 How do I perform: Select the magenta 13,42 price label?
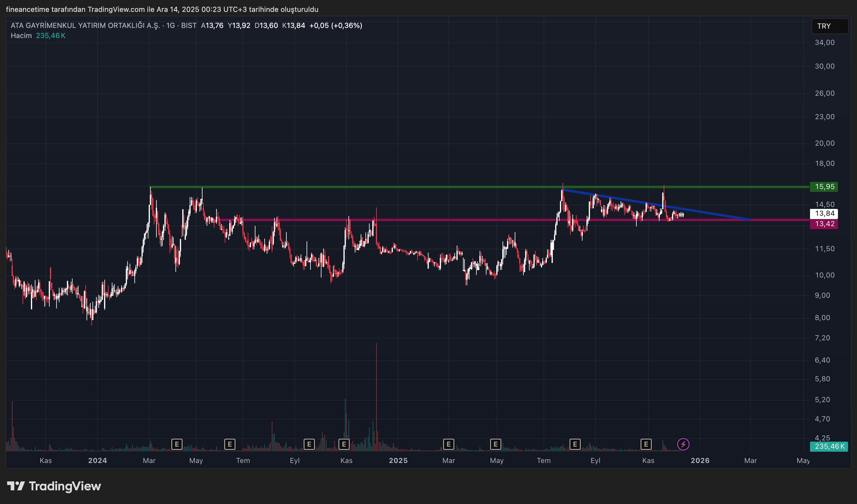pyautogui.click(x=824, y=224)
